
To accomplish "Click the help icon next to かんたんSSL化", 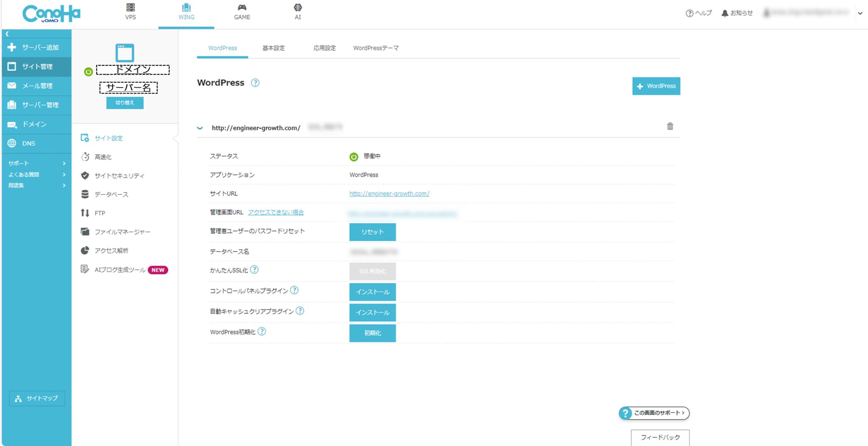I will (254, 270).
